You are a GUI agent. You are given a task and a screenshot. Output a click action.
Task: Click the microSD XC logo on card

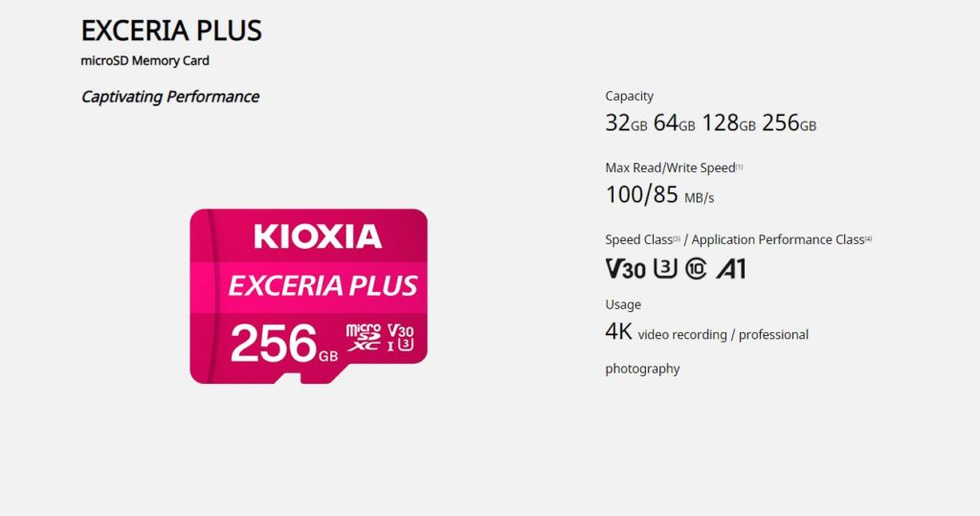(363, 337)
